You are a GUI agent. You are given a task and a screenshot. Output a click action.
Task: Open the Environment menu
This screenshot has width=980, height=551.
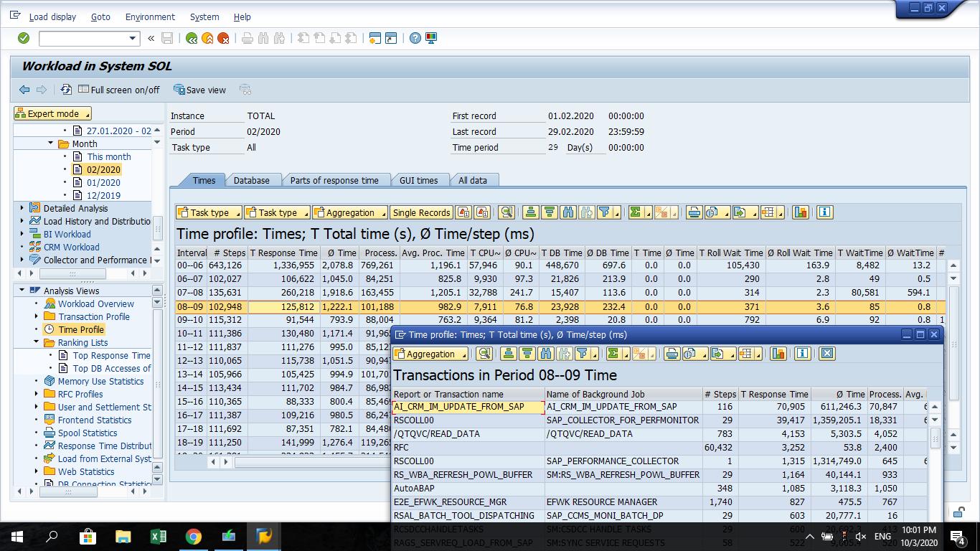click(149, 17)
